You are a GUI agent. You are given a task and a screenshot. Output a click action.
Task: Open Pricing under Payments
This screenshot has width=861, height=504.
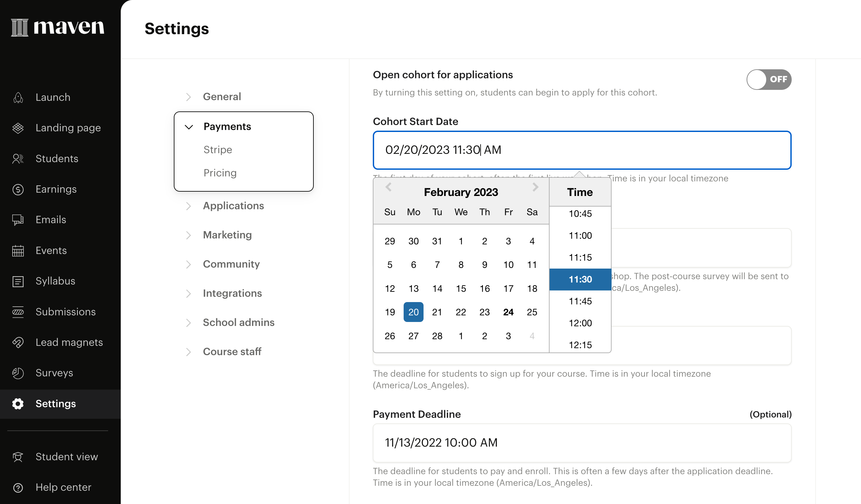click(x=220, y=173)
